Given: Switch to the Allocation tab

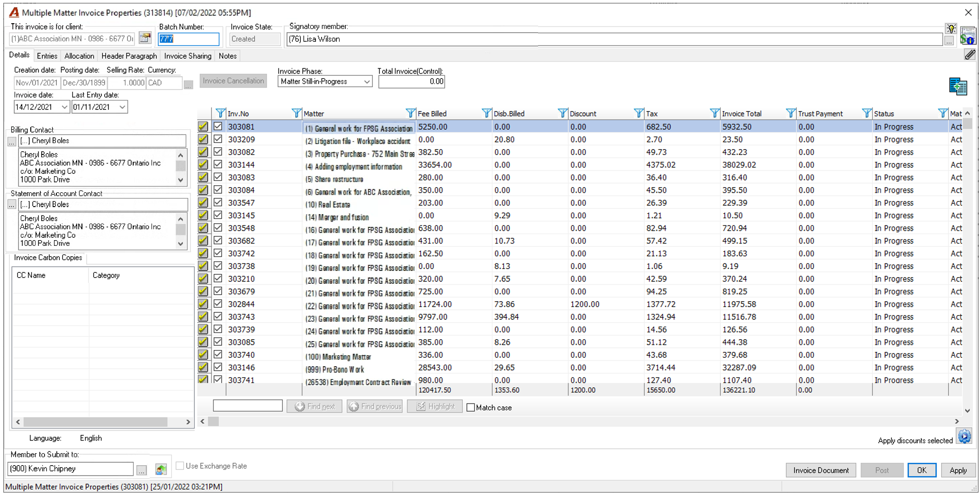Looking at the screenshot, I should coord(79,56).
